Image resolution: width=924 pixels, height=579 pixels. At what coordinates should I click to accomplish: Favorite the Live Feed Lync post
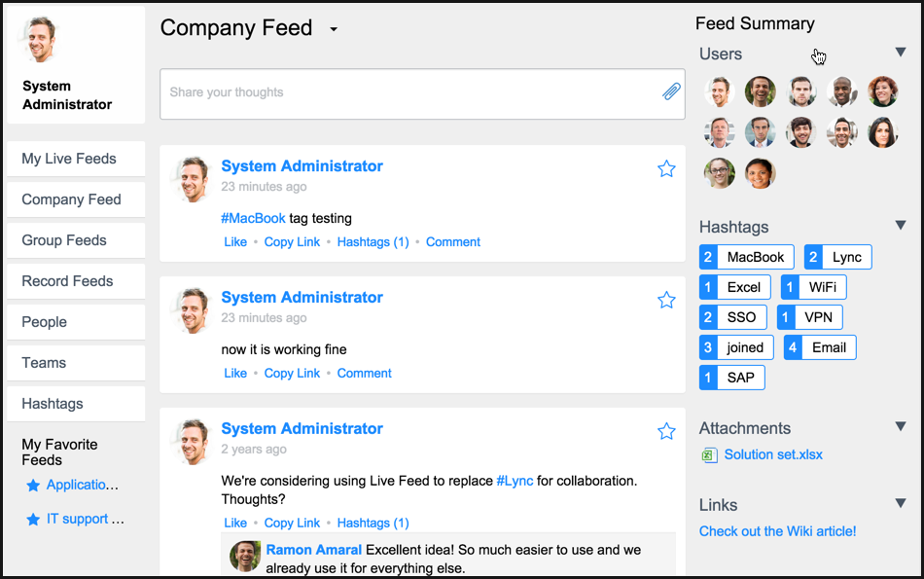point(666,432)
